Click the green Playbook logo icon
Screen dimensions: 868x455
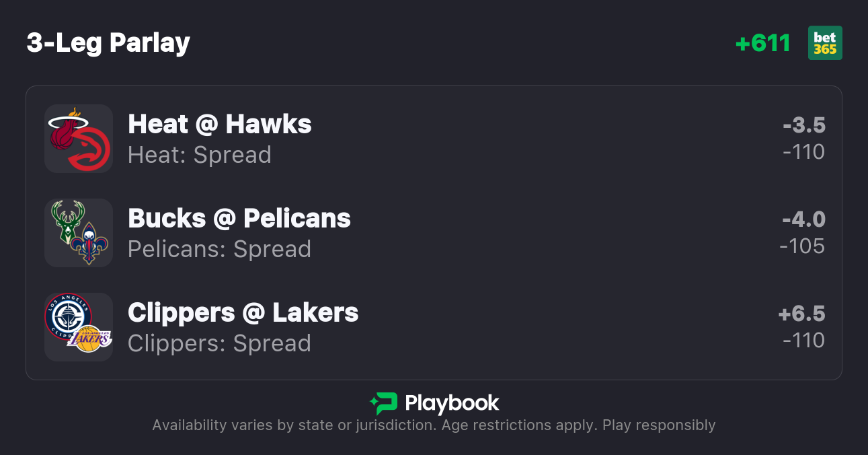384,403
